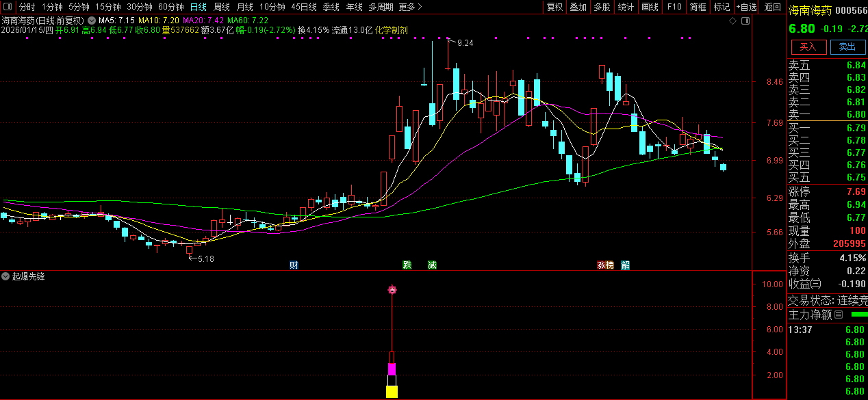Image resolution: width=868 pixels, height=400 pixels.
Task: Switch to 30分钟 period tab
Action: pyautogui.click(x=140, y=7)
